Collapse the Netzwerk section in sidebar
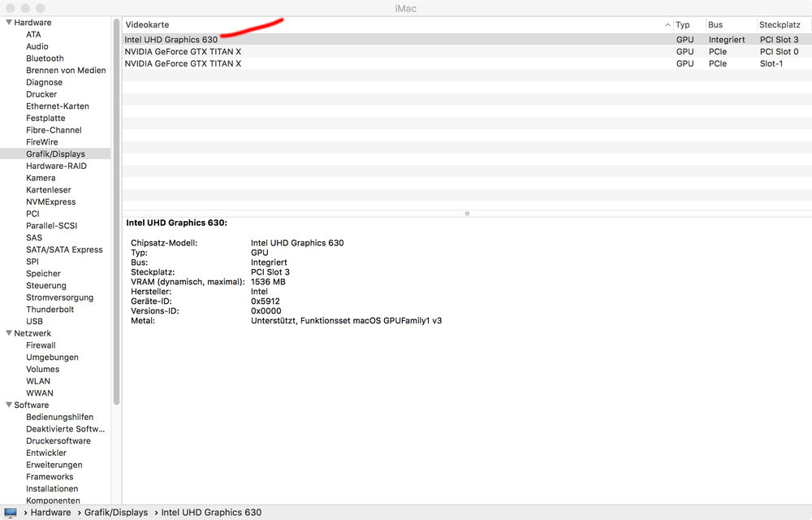Viewport: 812px width, 520px height. coord(8,333)
